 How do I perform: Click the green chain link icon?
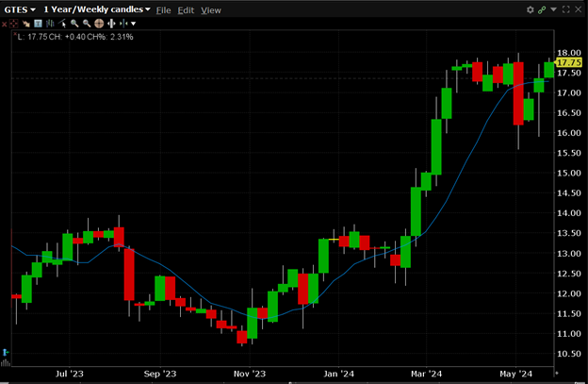click(x=542, y=9)
